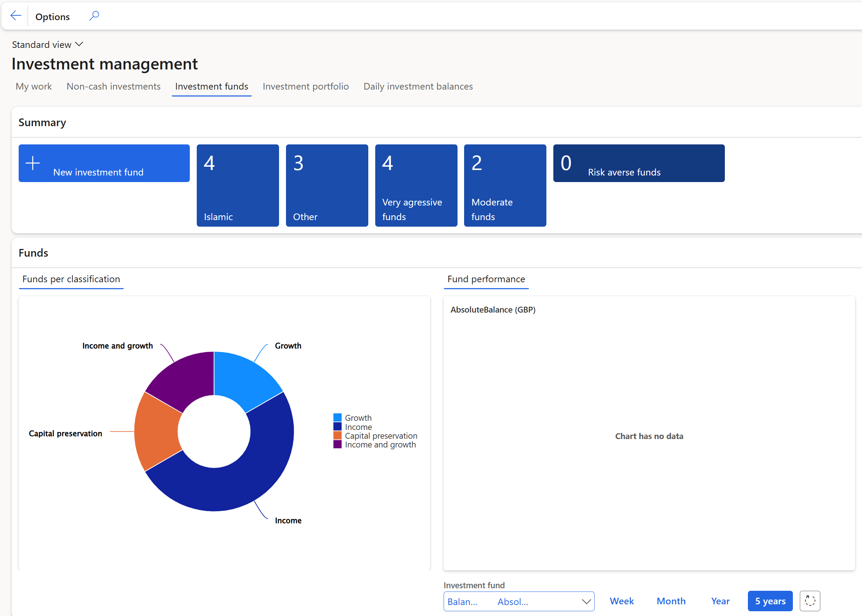Click the dark blue Income donut slice
Image resolution: width=862 pixels, height=616 pixels.
[243, 482]
